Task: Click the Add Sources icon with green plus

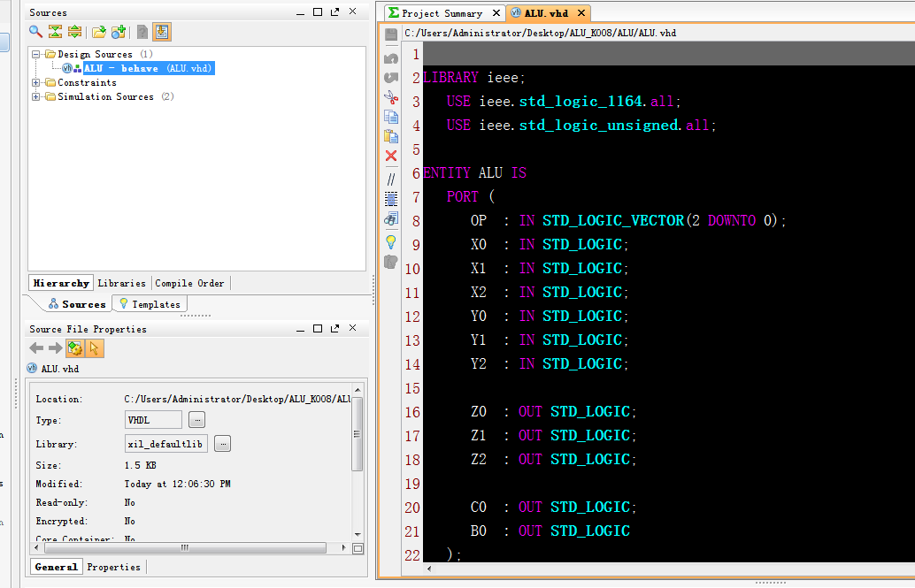Action: [x=118, y=32]
